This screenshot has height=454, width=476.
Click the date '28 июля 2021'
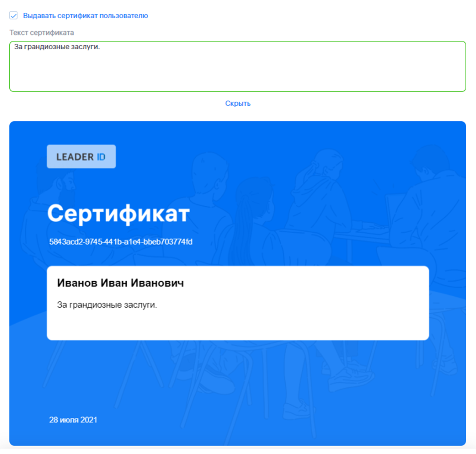click(x=73, y=420)
